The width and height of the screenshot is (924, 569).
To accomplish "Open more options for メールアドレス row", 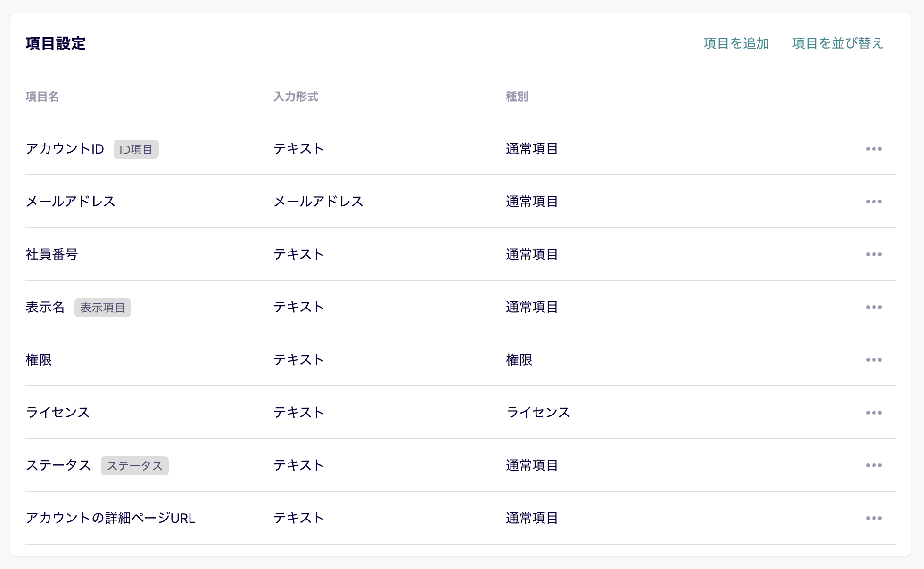I will coord(874,202).
